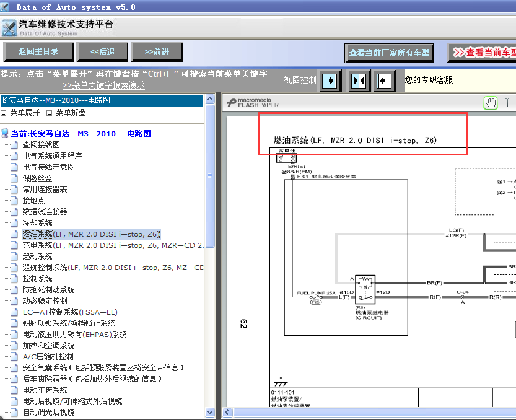Click 查看当前厂家所有车型 button
This screenshot has width=516, height=420.
[389, 53]
